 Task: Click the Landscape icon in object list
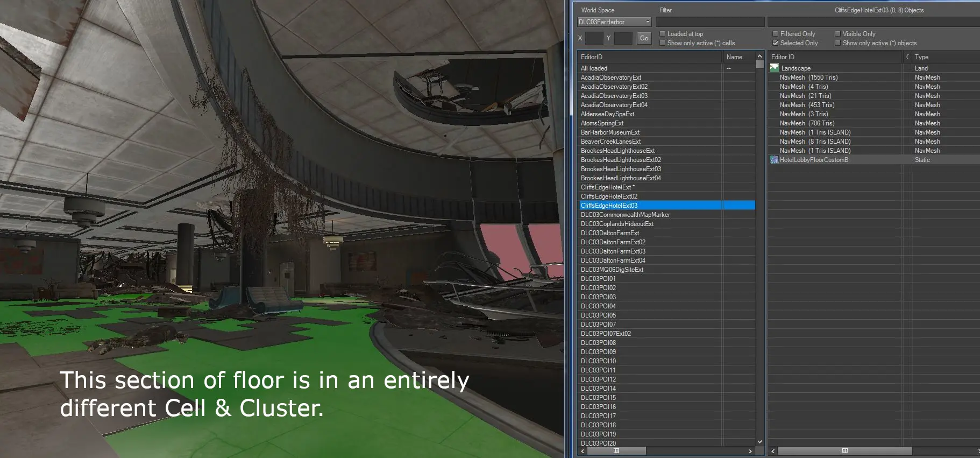(x=775, y=68)
